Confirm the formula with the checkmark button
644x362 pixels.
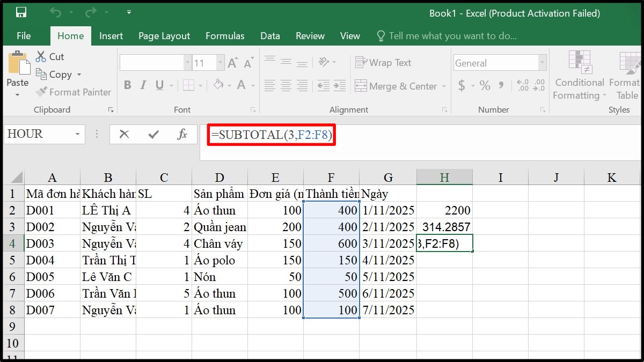155,134
